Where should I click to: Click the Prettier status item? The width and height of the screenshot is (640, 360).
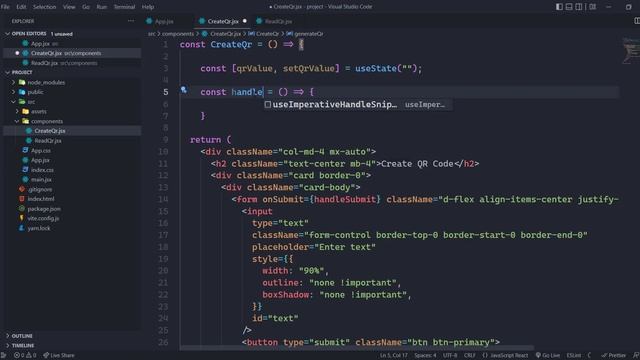pos(613,356)
